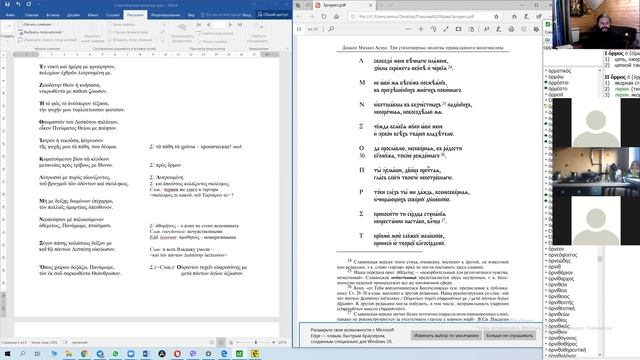The image size is (640, 360).
Task: Collapse the Word ribbon with the chevron
Action: [287, 49]
